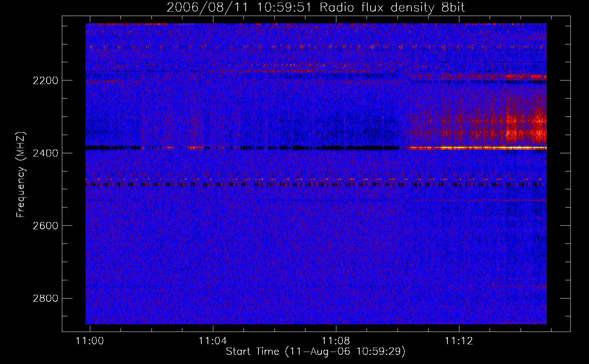Click the 'Start Time (11-Aug-06 10:59:29)' label
The width and height of the screenshot is (589, 364).
point(316,352)
